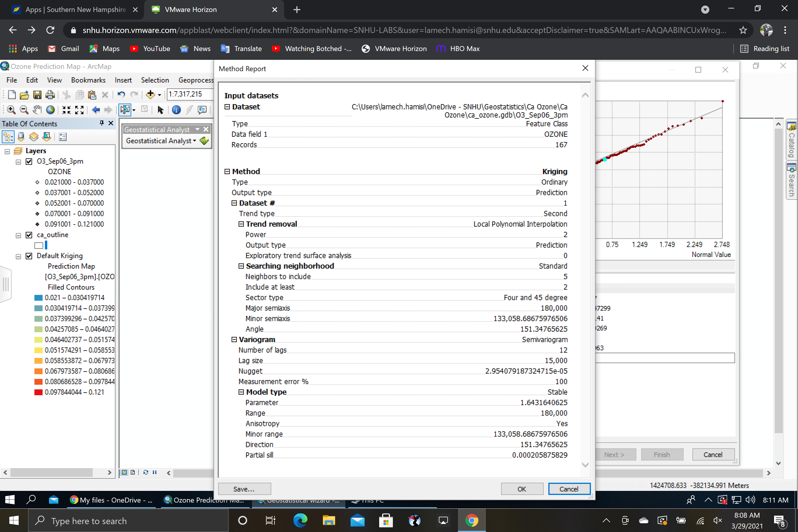Open the Geostatistical Analyst dropdown menu

(161, 141)
